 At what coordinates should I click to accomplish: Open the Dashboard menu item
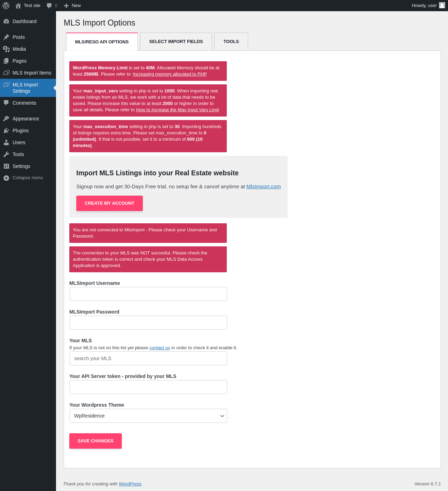[x=28, y=21]
